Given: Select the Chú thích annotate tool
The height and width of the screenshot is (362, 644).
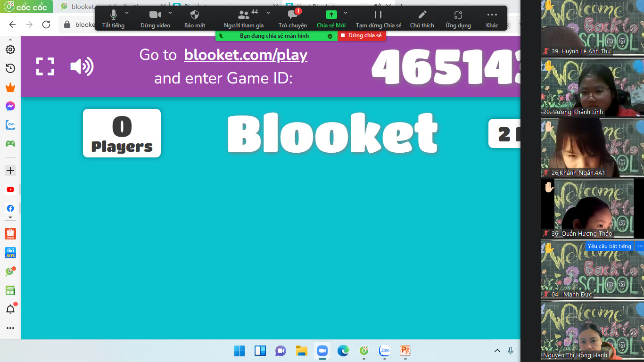Looking at the screenshot, I should 422,18.
